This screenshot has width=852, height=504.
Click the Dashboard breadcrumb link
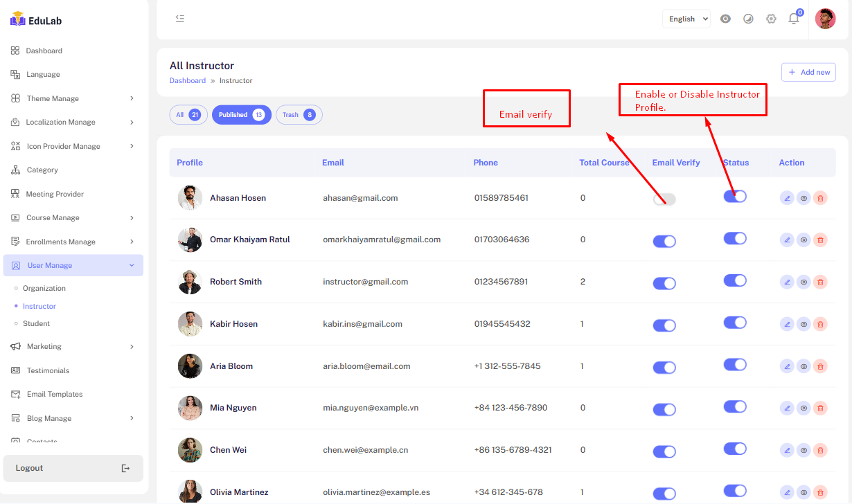[188, 80]
